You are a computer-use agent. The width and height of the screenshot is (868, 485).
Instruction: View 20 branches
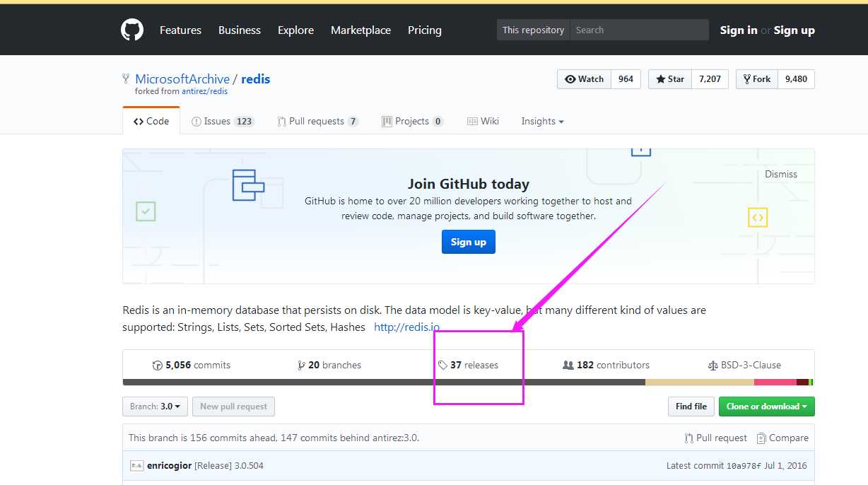pos(329,365)
